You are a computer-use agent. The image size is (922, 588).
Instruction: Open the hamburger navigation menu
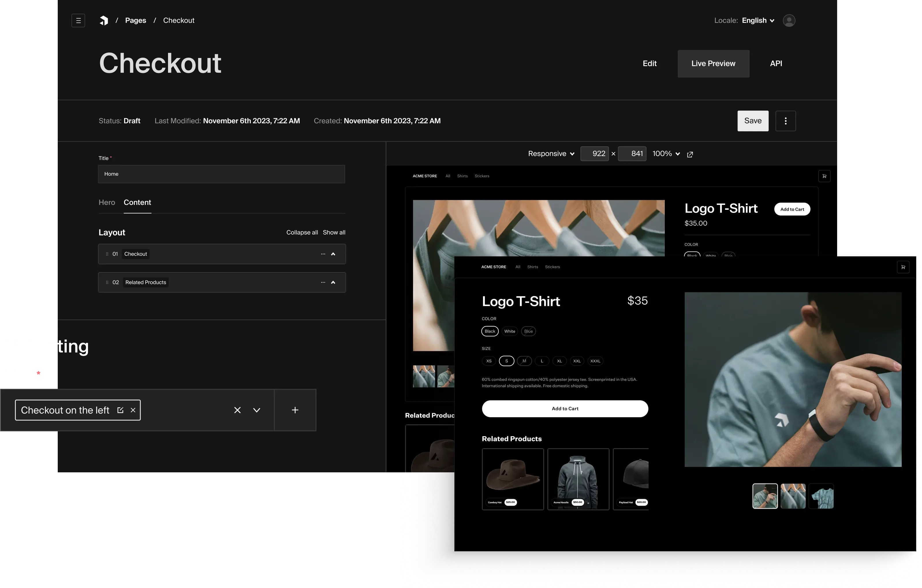[78, 20]
